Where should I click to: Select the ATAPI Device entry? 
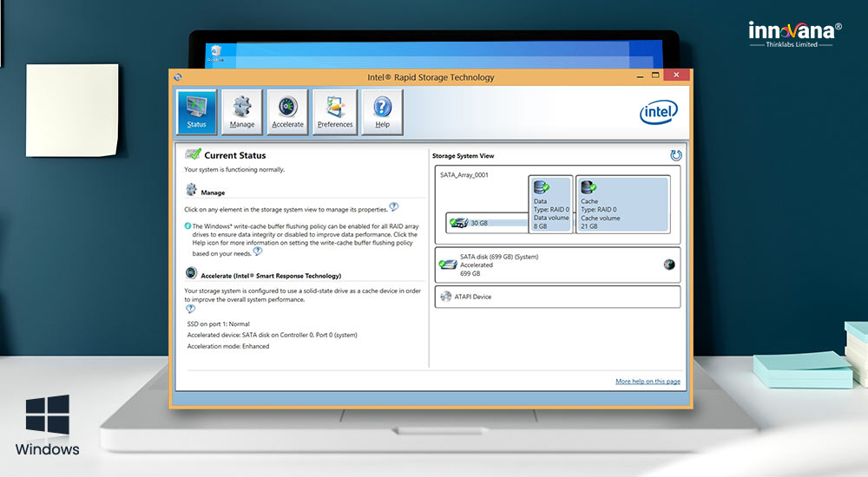pyautogui.click(x=557, y=297)
